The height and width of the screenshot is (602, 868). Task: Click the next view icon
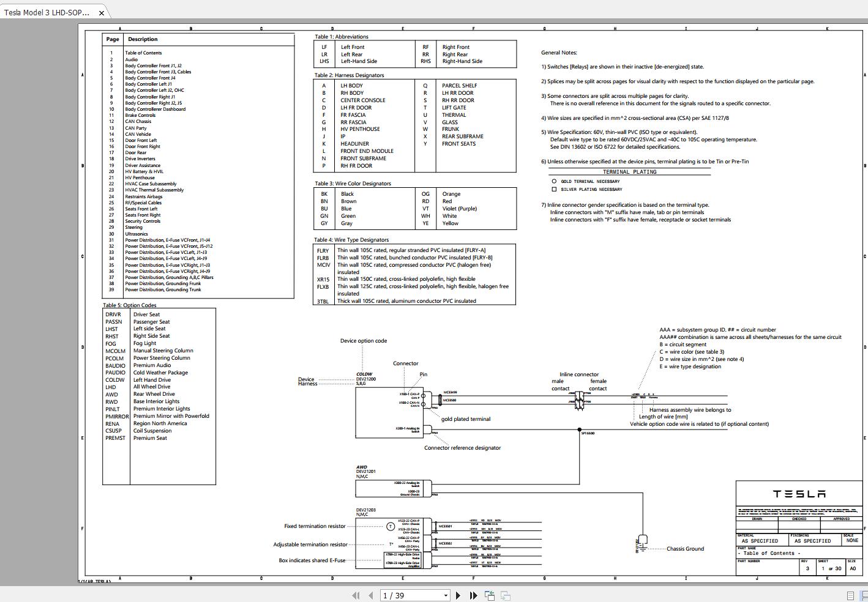point(505,595)
